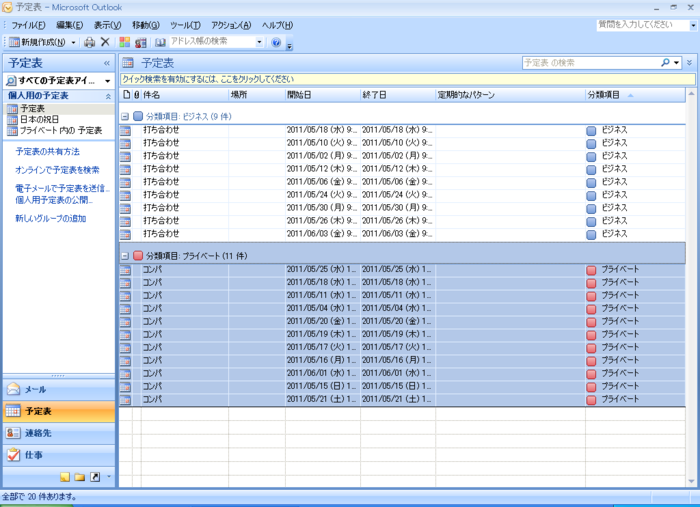The height and width of the screenshot is (507, 700).
Task: Select 打ち合わせ entry dated 2011/05/02
Action: tap(402, 156)
